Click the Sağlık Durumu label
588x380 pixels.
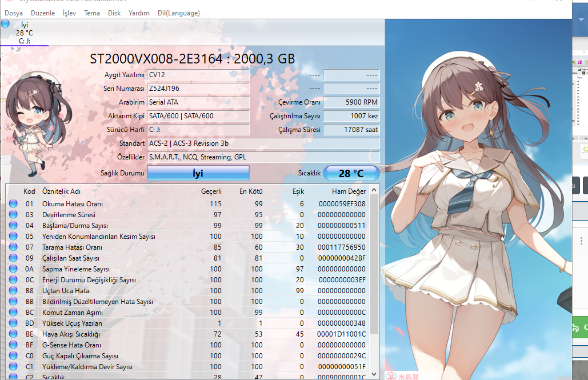point(122,173)
